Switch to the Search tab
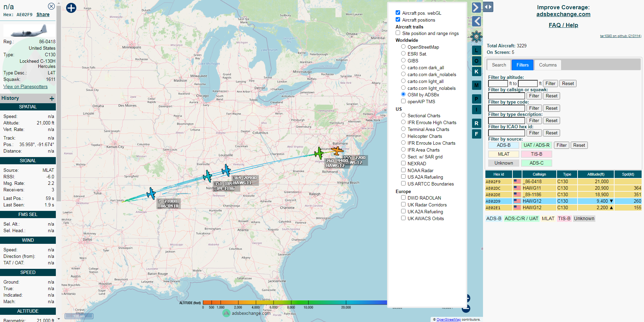Viewport: 644px width, 322px height. (499, 65)
